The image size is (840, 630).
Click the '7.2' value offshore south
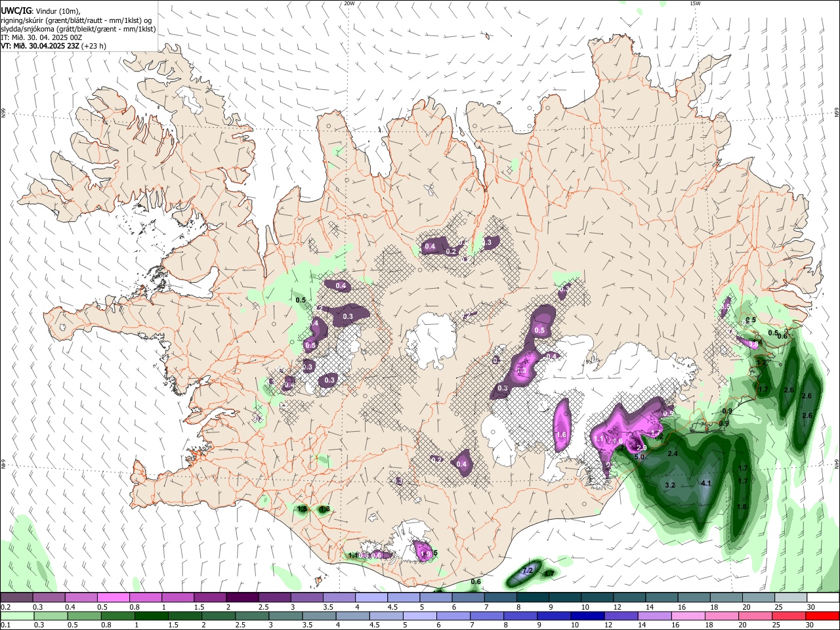pyautogui.click(x=527, y=571)
